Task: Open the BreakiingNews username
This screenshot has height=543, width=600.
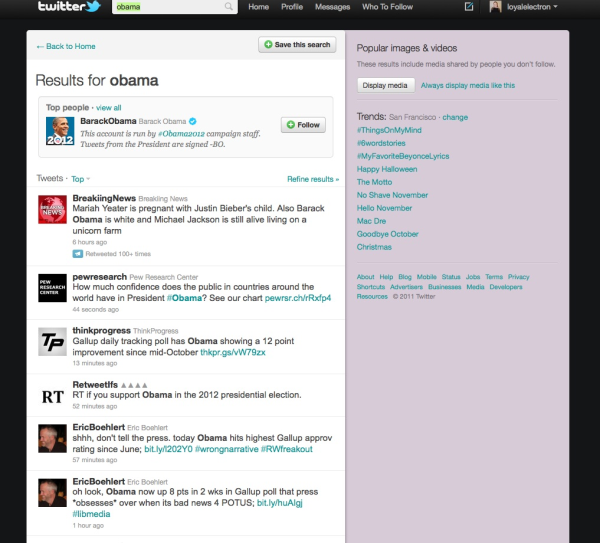Action: click(104, 198)
